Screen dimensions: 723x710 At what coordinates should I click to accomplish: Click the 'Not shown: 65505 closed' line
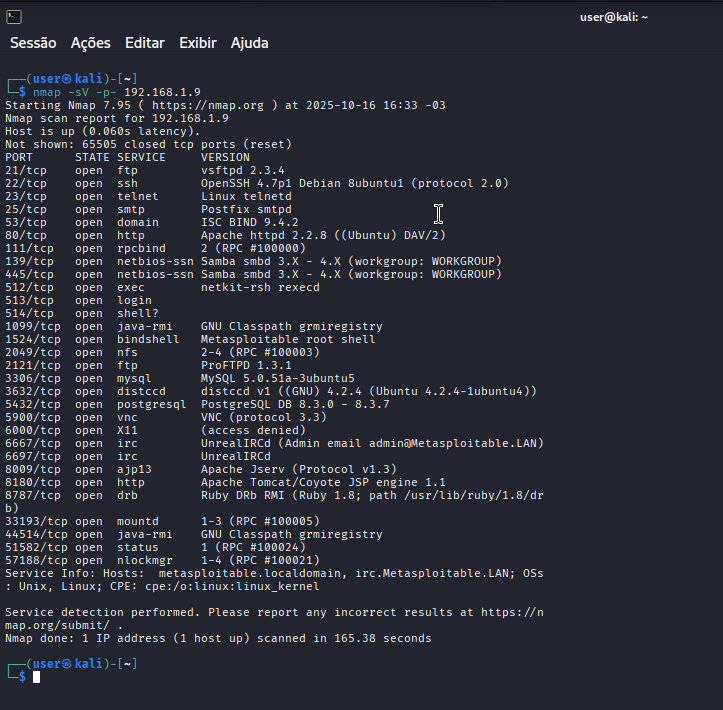(148, 144)
